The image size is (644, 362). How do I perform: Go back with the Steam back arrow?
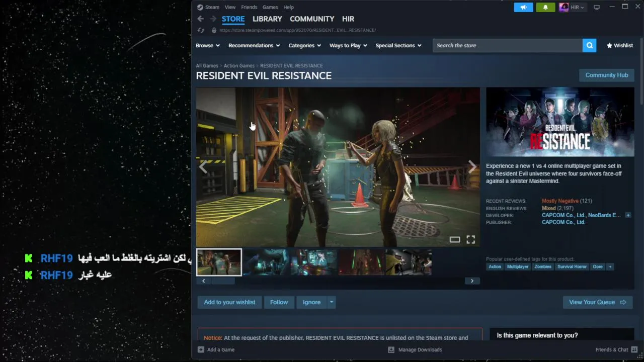point(201,19)
